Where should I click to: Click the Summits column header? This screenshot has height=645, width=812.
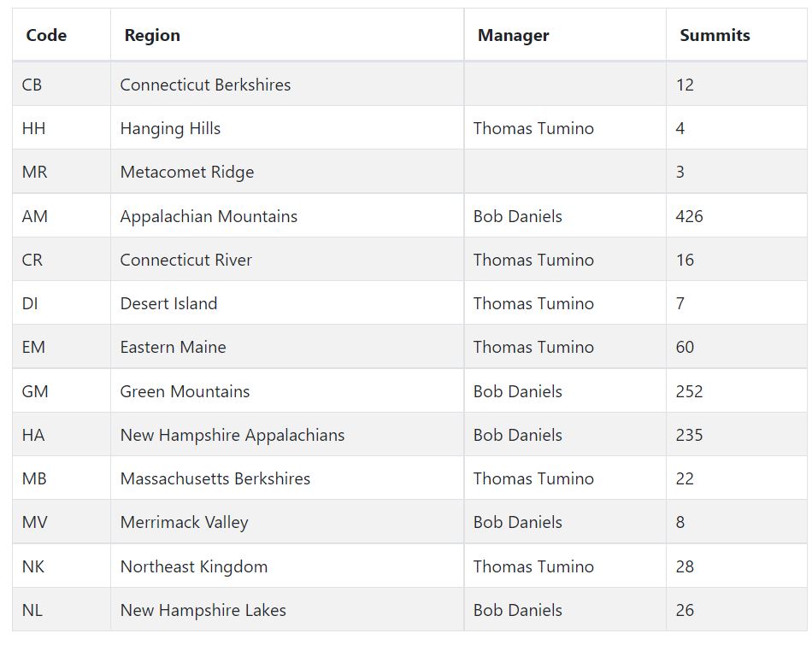tap(737, 35)
